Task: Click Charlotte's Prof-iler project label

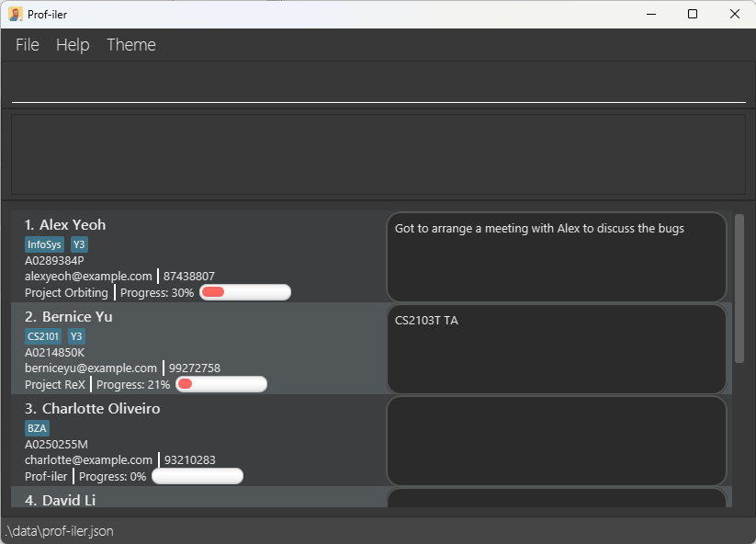Action: pos(46,477)
